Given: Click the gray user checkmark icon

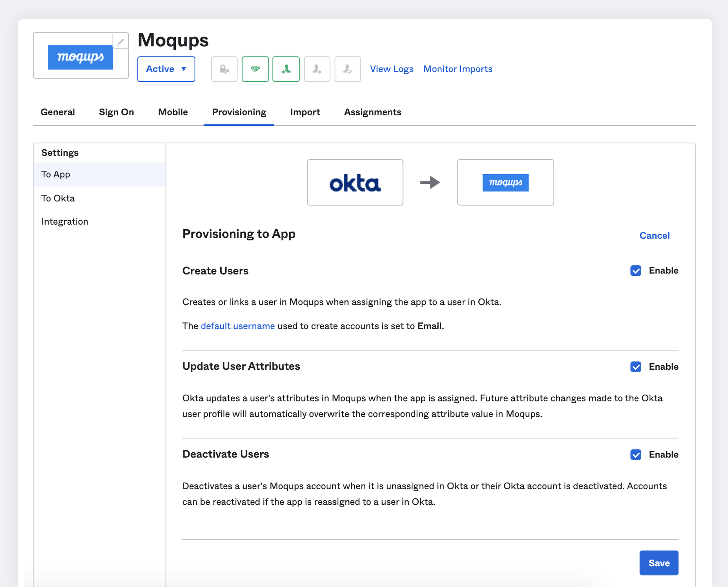Looking at the screenshot, I should tap(347, 69).
